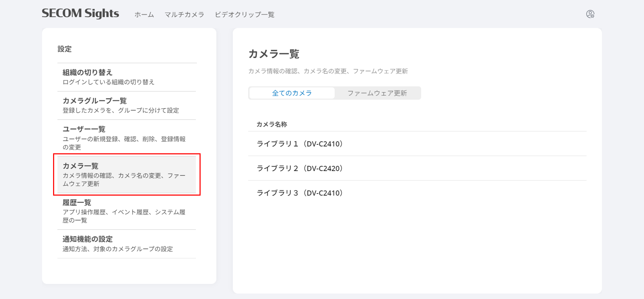
Task: Select the 全てのカメラ tab
Action: coord(292,93)
